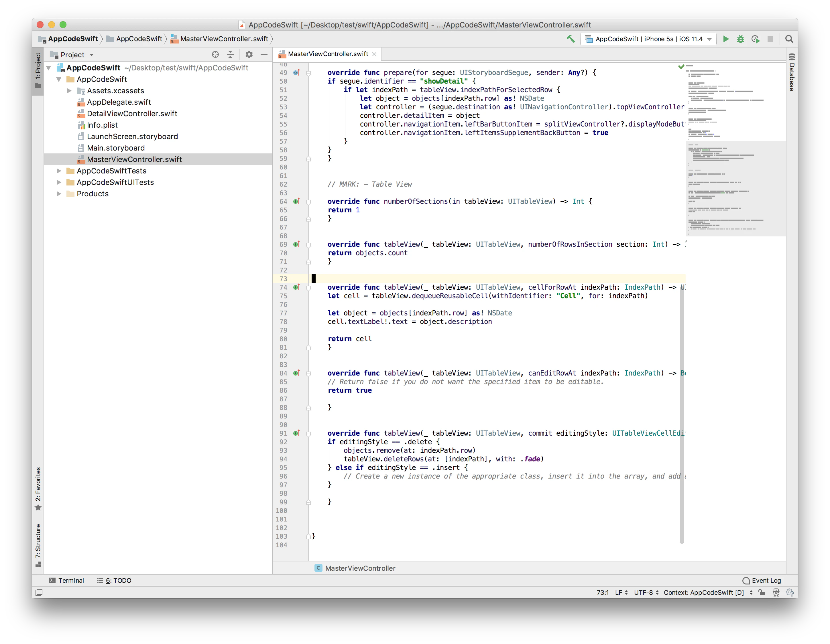
Task: Click MasterViewController.swift breadcrumb
Action: (x=219, y=39)
